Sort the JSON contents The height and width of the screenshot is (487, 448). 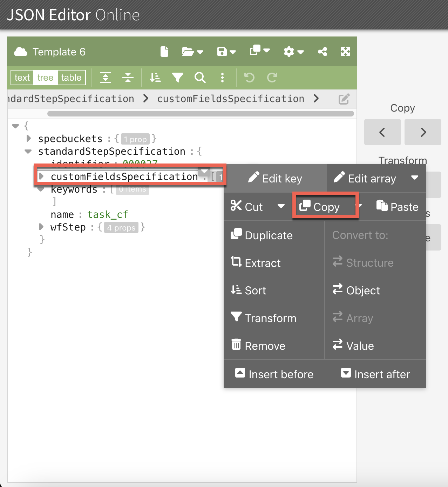(x=155, y=78)
